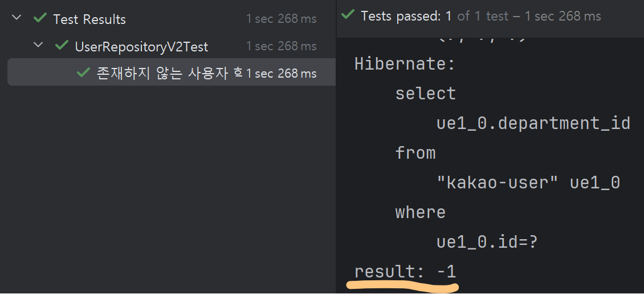Click the Hibernate: line in console output
Screen dimensions: 644x294
(x=405, y=64)
